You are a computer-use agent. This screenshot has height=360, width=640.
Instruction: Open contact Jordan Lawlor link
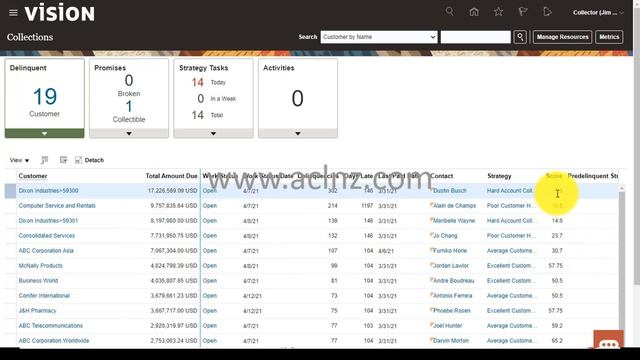[x=451, y=266]
